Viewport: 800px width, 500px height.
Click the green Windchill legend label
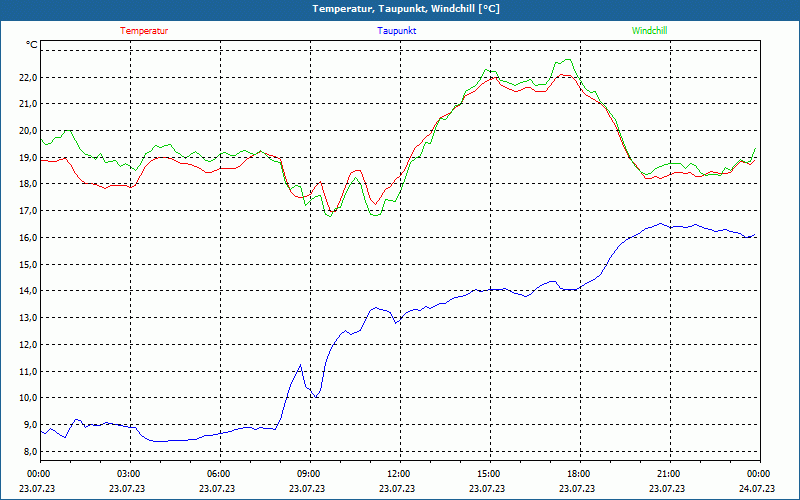(x=649, y=31)
